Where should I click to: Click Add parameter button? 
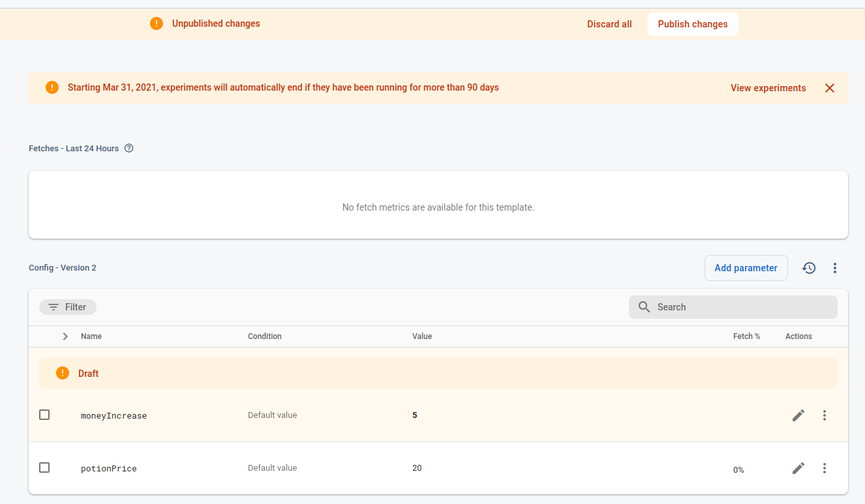[746, 268]
